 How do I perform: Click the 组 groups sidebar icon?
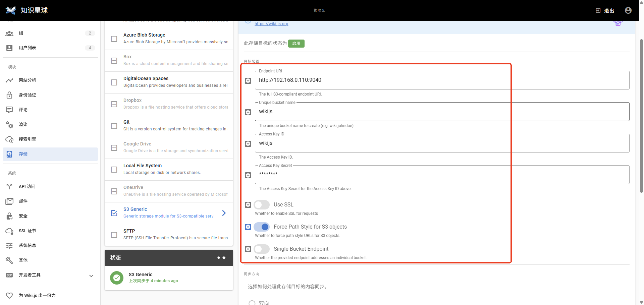[x=9, y=33]
